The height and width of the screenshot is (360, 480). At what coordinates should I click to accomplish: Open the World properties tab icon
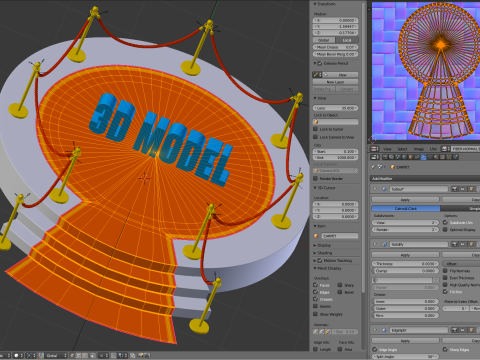coord(404,157)
